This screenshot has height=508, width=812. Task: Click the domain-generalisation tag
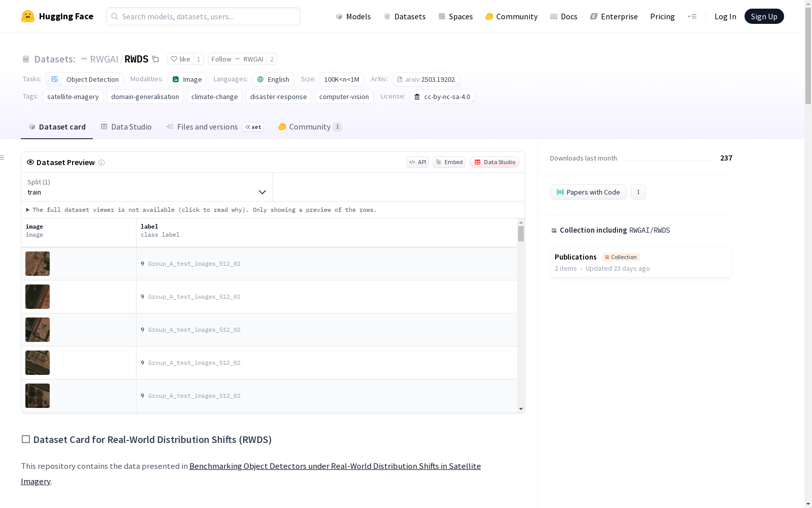click(145, 97)
